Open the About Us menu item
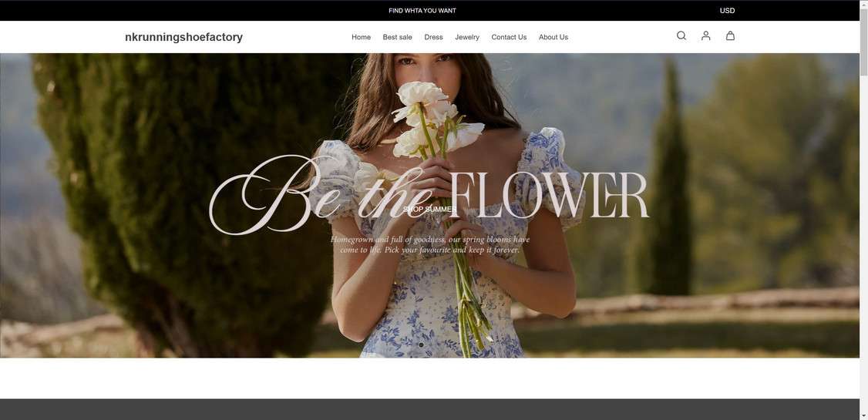The image size is (868, 420). (x=553, y=37)
